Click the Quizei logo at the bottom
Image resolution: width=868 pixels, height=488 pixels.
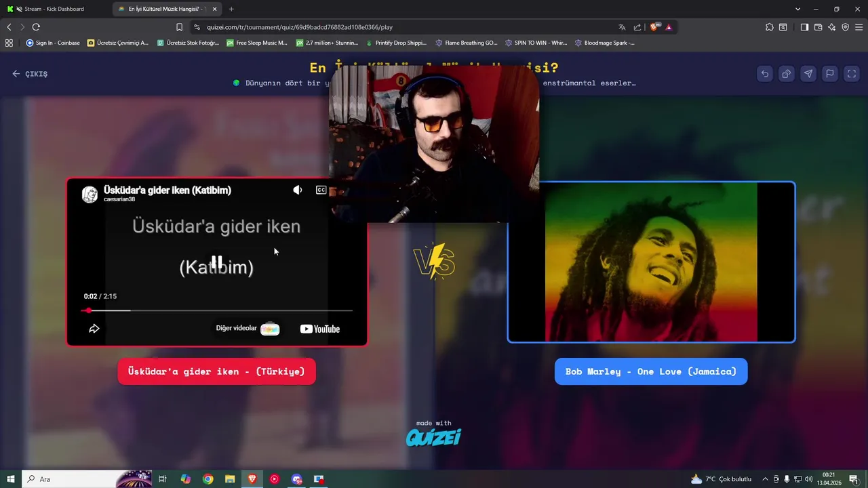click(x=433, y=438)
